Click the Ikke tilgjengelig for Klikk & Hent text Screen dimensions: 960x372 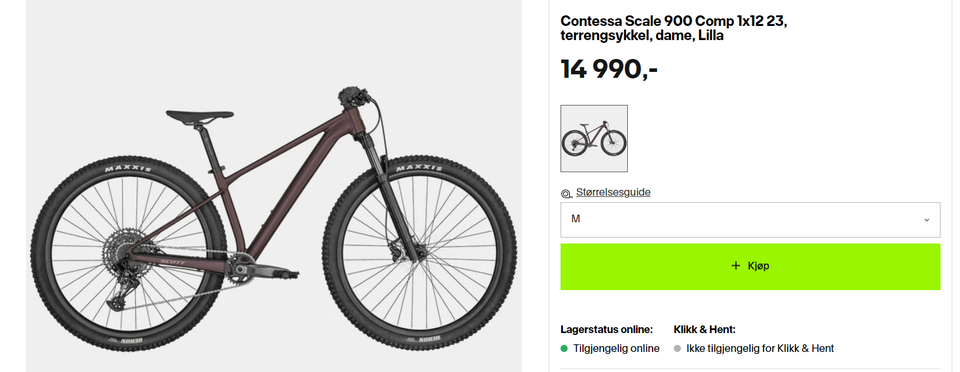pyautogui.click(x=760, y=349)
